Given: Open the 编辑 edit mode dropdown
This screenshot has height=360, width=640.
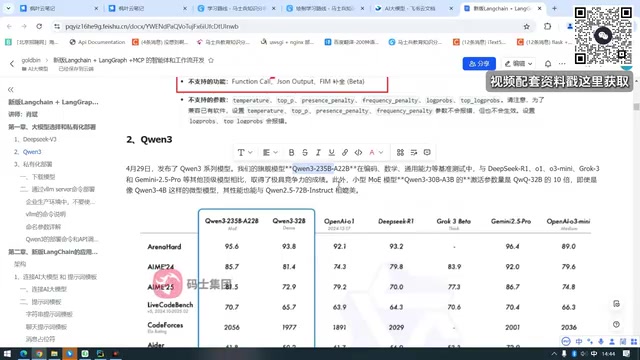Looking at the screenshot, I should tap(518, 64).
